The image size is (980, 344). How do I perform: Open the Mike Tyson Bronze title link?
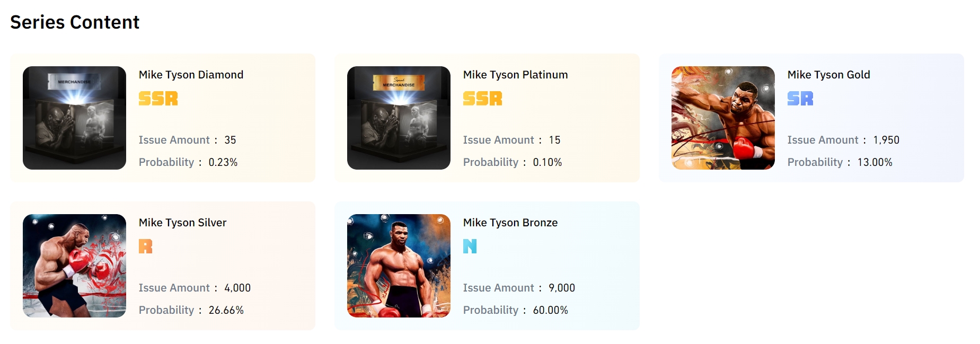[x=510, y=223]
